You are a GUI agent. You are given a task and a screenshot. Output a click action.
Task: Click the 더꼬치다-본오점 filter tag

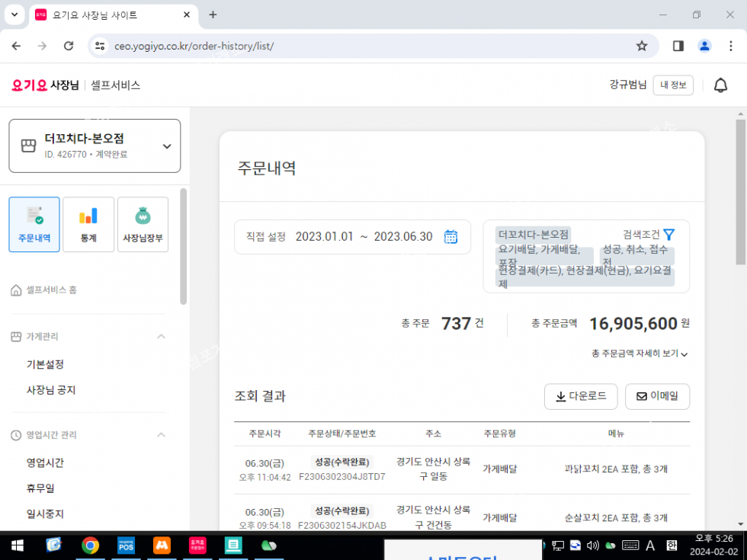(533, 235)
